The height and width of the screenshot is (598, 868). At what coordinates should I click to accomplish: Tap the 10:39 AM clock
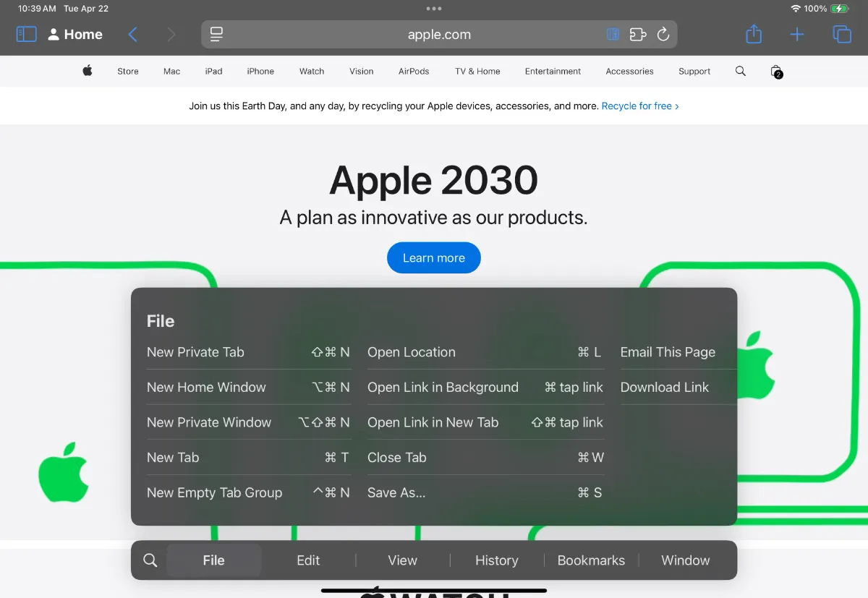(x=37, y=9)
